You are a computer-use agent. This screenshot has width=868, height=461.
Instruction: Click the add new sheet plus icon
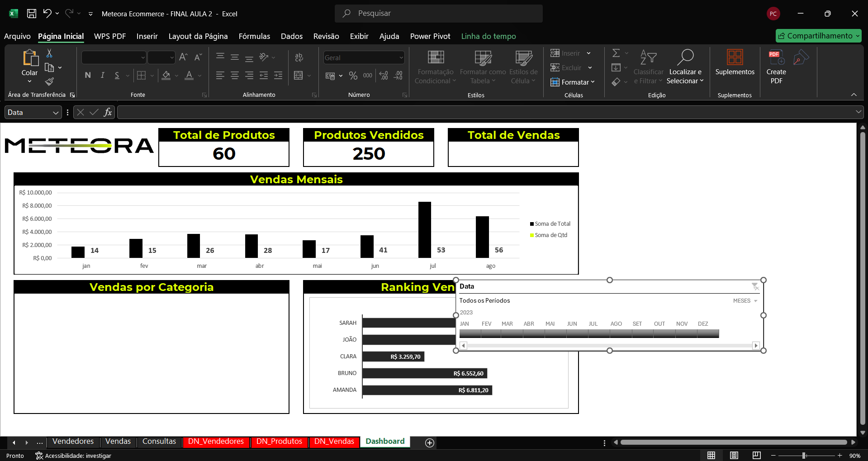[x=430, y=443]
